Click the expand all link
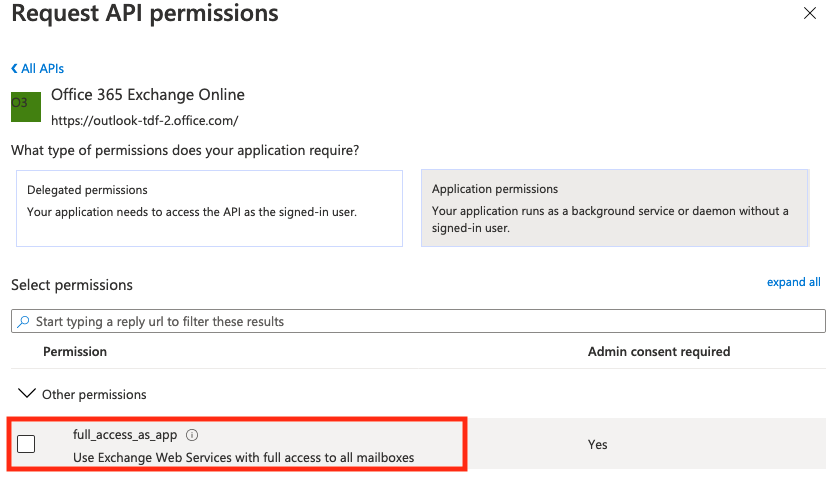Screen dimensions: 839x483 793,282
